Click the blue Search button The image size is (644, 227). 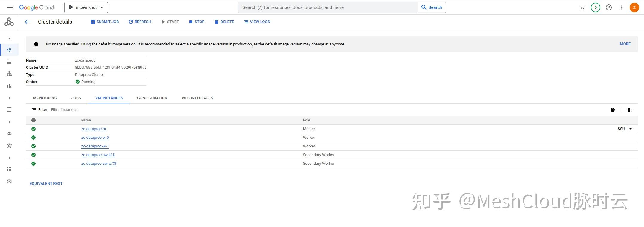[x=432, y=7]
